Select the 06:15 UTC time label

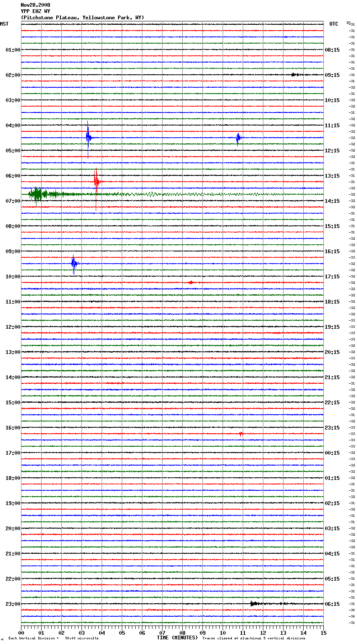[x=332, y=604]
